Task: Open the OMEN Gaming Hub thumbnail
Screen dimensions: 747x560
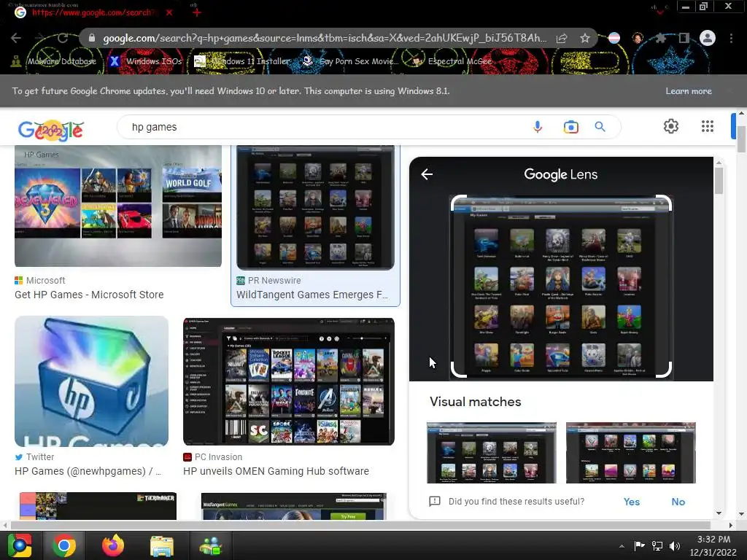Action: click(289, 381)
